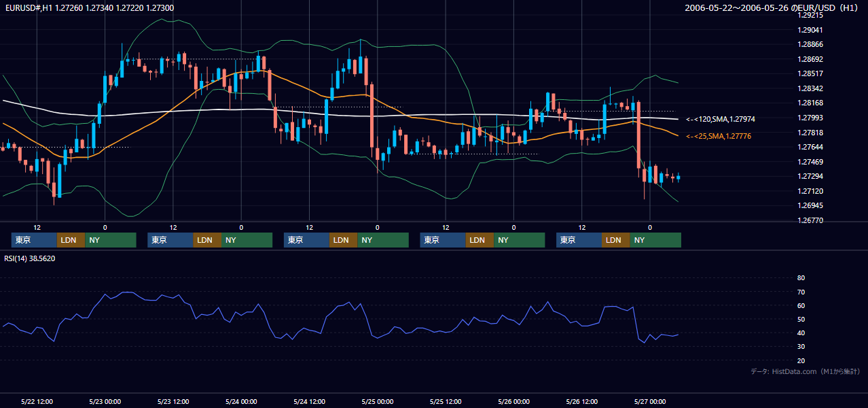The height and width of the screenshot is (408, 868).
Task: Click price axis label 1.28517
Action: pos(810,73)
